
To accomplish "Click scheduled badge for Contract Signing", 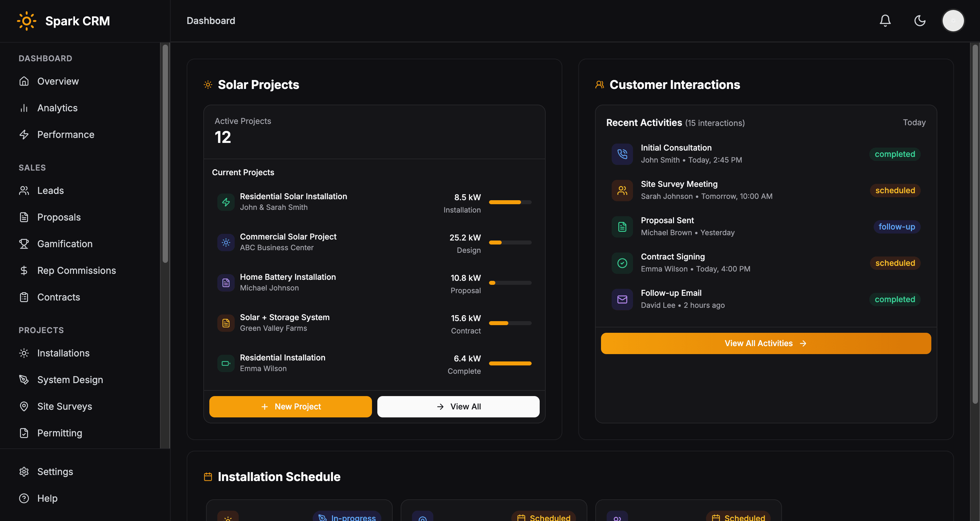I will tap(895, 263).
